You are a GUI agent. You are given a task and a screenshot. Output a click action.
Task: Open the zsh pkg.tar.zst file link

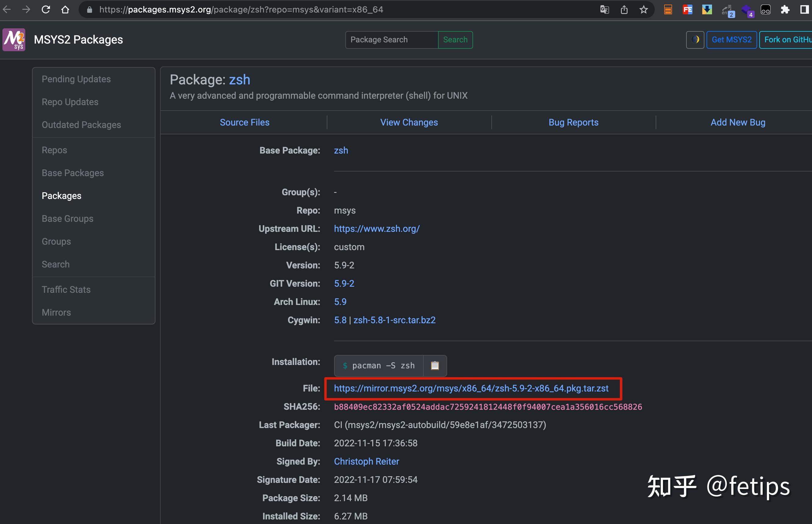point(471,388)
